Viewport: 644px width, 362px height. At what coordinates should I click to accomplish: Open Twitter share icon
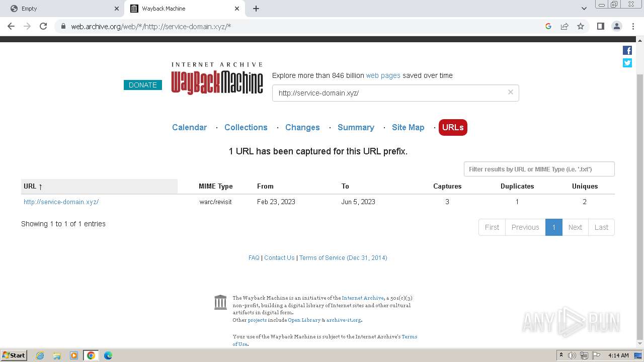tap(627, 63)
